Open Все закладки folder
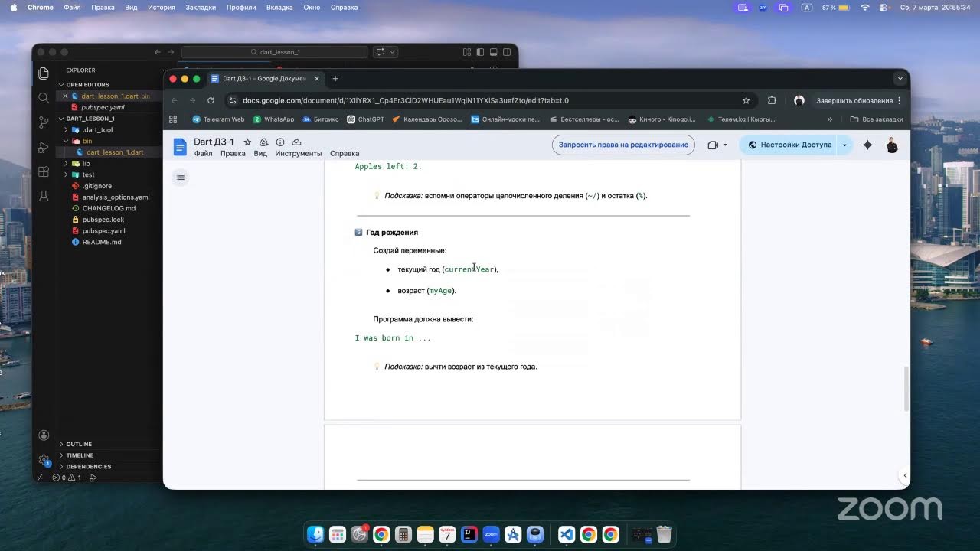 pos(876,119)
